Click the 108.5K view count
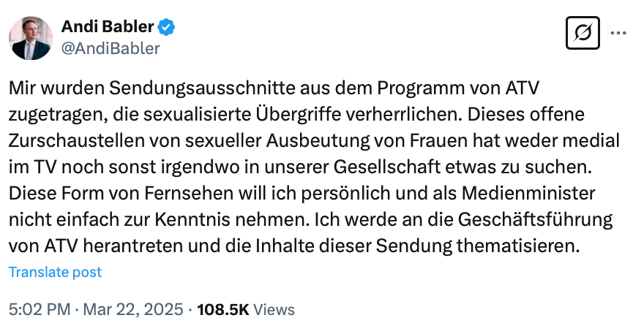This screenshot has width=644, height=326. pos(223,309)
